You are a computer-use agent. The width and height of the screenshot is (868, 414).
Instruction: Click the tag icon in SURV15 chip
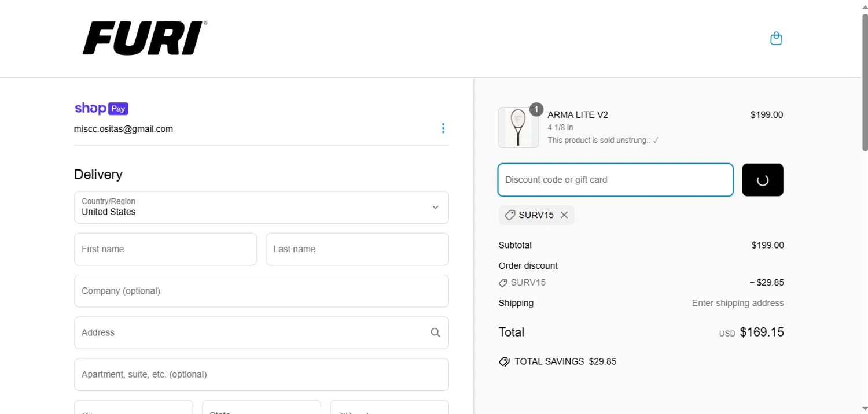(510, 215)
